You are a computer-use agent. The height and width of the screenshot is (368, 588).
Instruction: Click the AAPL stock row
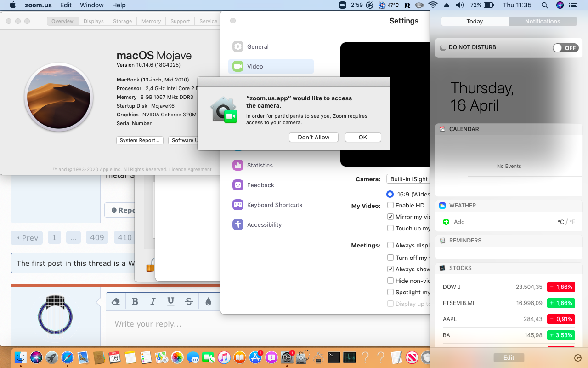(x=509, y=319)
